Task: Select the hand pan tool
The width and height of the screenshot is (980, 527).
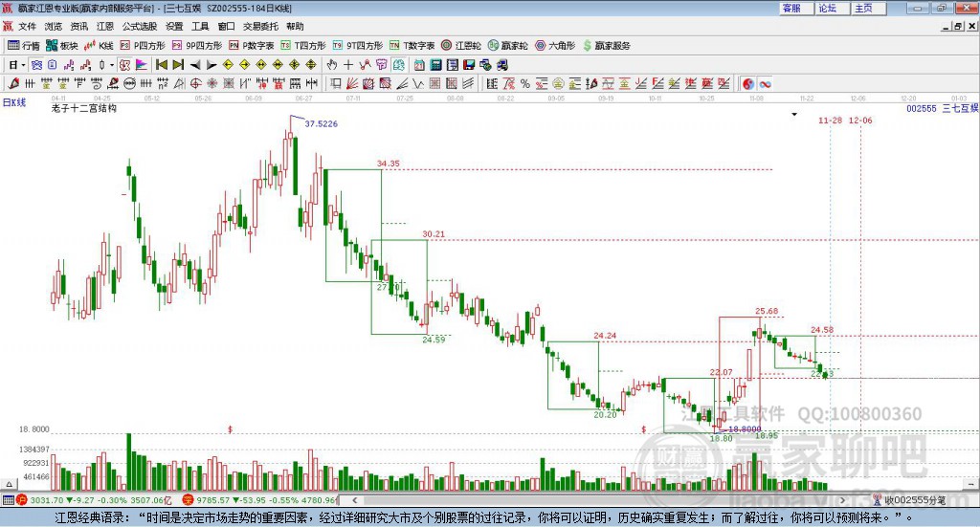Action: click(x=332, y=65)
